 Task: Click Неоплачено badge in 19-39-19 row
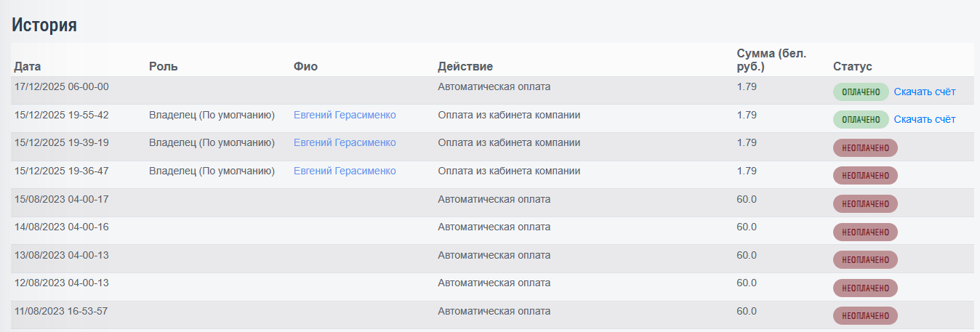pyautogui.click(x=865, y=147)
